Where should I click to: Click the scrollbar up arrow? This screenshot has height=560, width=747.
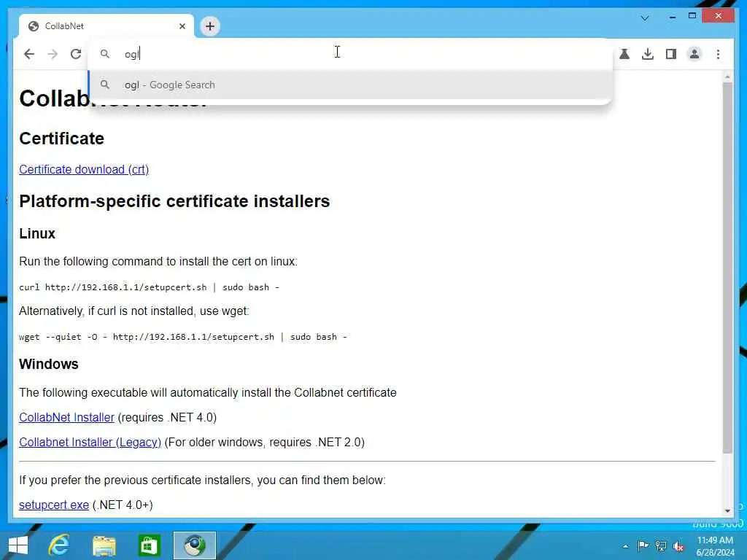click(727, 77)
